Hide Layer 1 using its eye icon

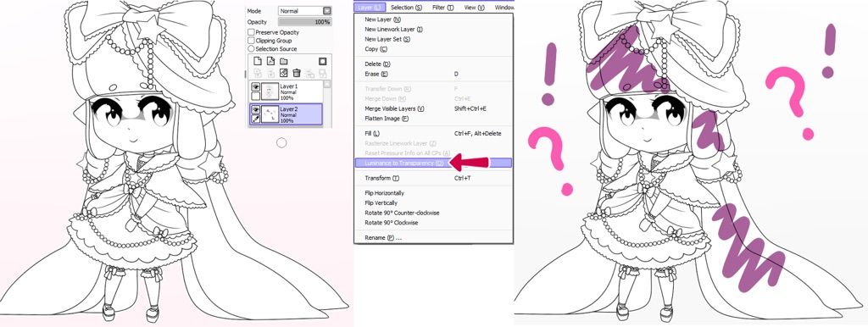(x=255, y=87)
